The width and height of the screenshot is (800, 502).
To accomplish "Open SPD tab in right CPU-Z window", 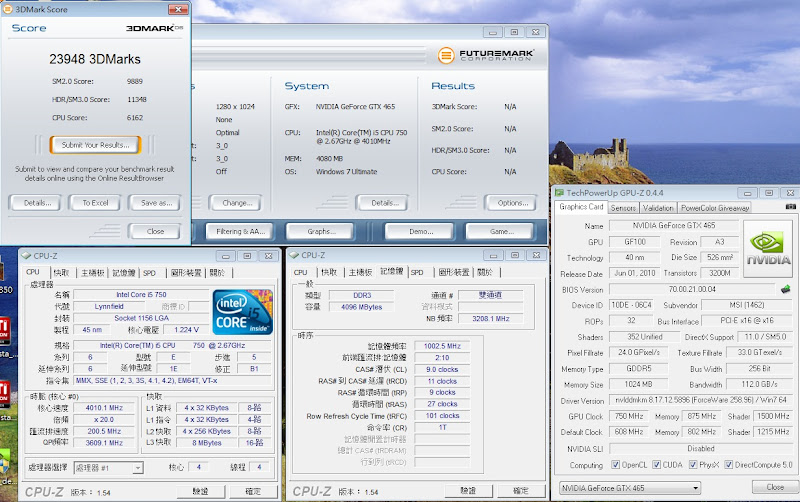I will coord(417,272).
